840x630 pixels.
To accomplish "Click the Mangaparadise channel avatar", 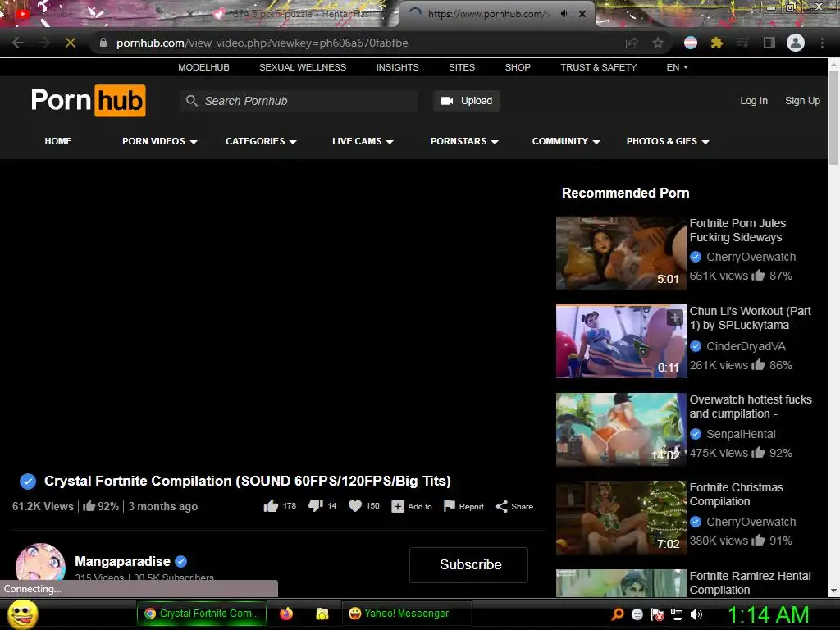I will (40, 563).
